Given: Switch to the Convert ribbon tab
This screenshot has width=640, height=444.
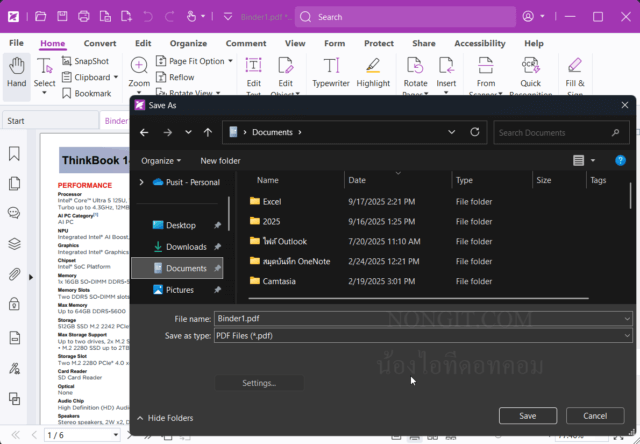Looking at the screenshot, I should [100, 43].
